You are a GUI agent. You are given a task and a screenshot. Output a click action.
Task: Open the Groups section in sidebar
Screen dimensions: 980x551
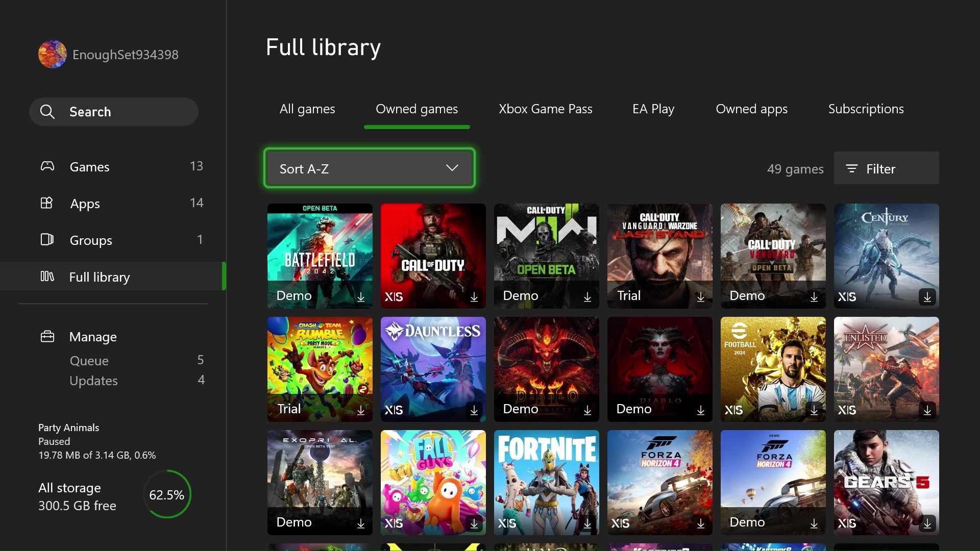[x=113, y=240]
